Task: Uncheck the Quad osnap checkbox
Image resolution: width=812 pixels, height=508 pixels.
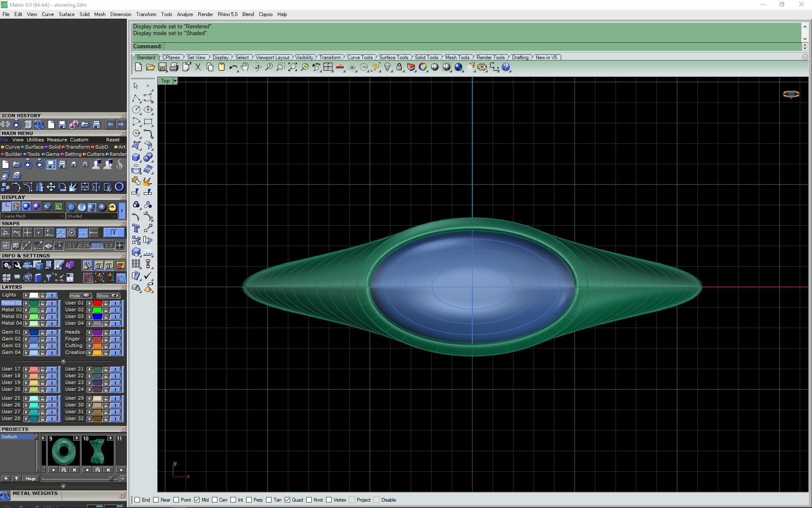Action: pos(288,500)
